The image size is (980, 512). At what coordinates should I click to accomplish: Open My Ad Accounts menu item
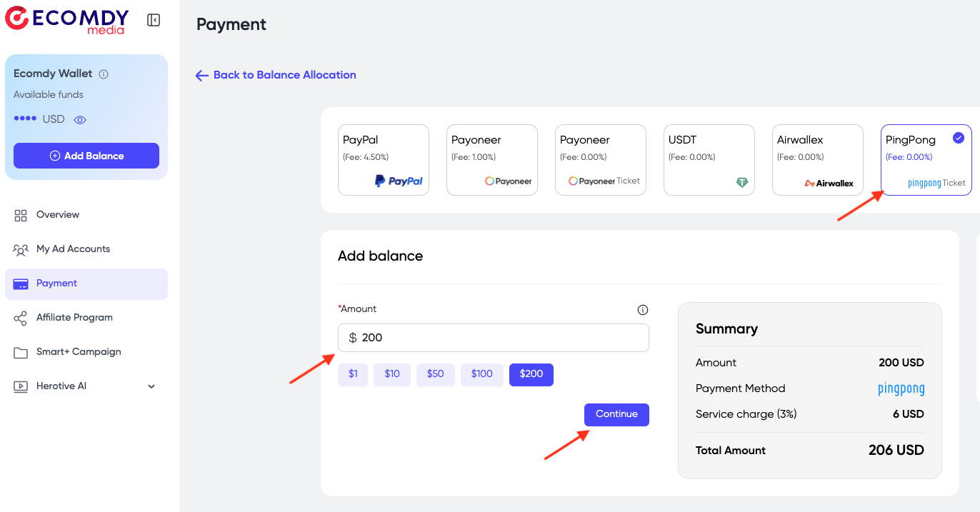point(86,249)
